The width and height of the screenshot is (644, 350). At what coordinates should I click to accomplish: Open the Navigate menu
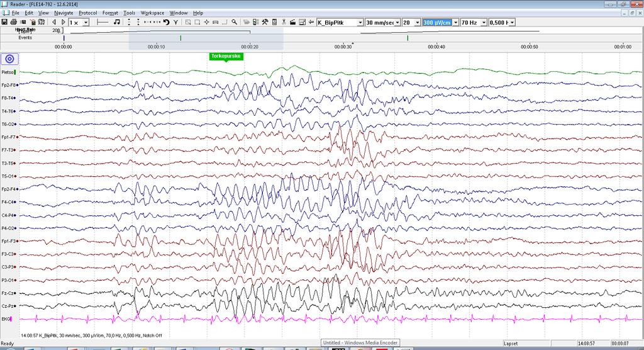pyautogui.click(x=64, y=13)
